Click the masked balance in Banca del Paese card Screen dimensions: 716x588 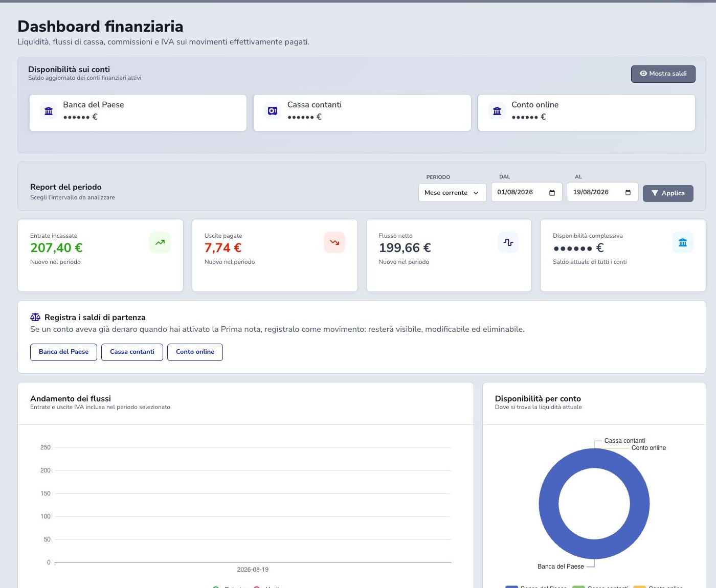click(80, 117)
